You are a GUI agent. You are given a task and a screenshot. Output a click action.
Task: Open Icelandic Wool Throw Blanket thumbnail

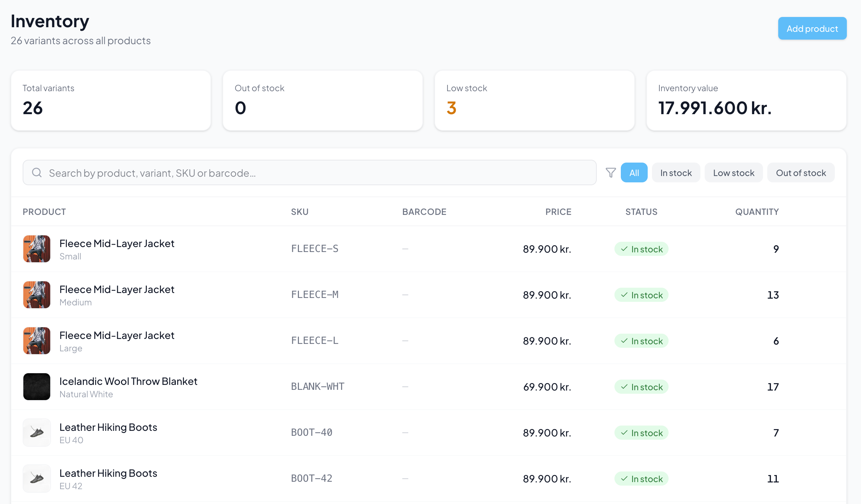[x=37, y=387]
